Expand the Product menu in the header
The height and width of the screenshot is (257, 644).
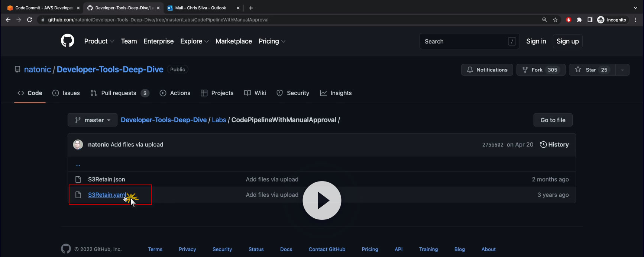tap(99, 41)
